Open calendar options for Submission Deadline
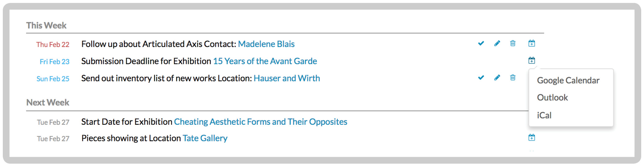This screenshot has height=168, width=644. tap(532, 60)
